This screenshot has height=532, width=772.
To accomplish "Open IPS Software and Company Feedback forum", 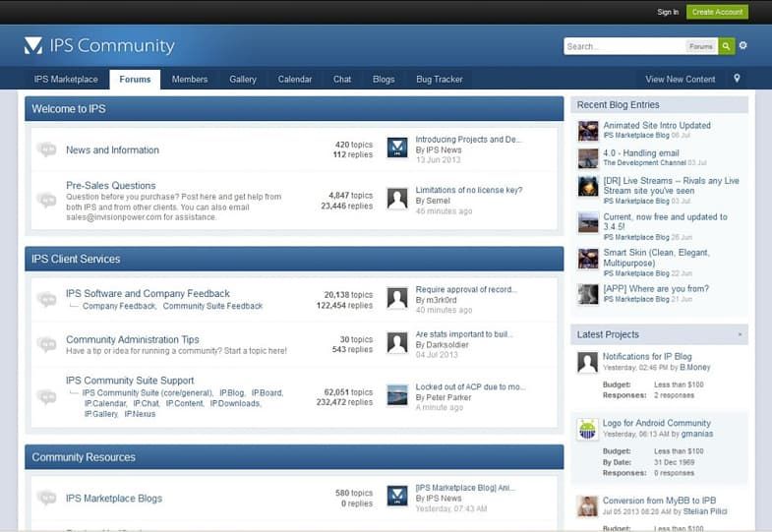I will (148, 293).
